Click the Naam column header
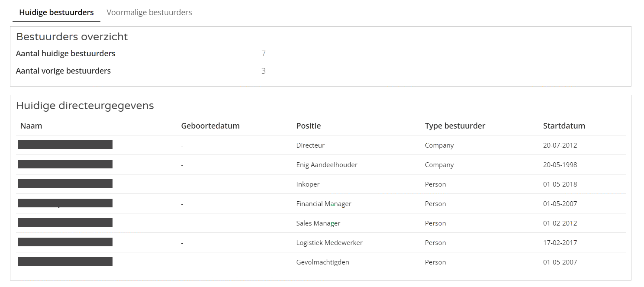Image resolution: width=644 pixels, height=287 pixels. coord(31,126)
